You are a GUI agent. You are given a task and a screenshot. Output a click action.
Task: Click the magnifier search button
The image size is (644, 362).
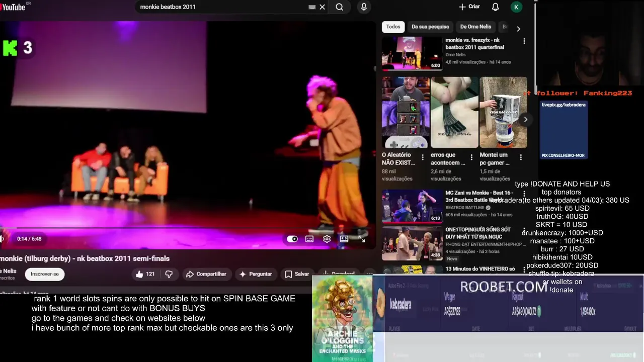coord(340,7)
